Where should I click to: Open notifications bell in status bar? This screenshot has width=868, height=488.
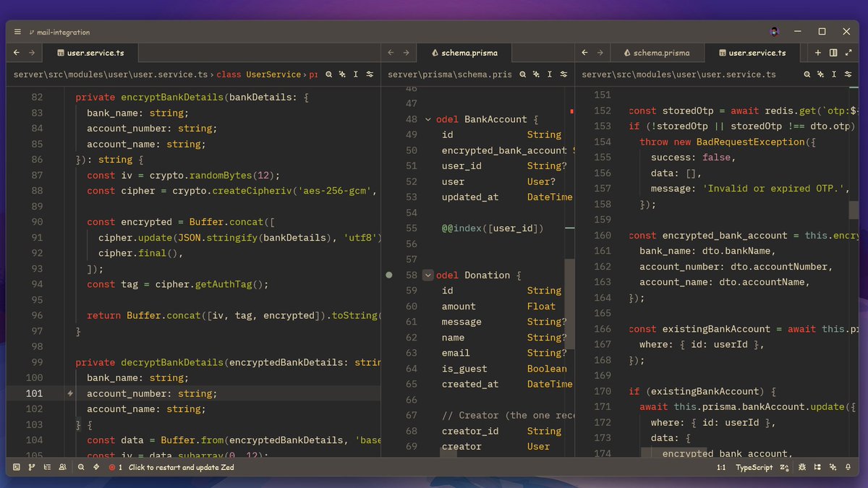pyautogui.click(x=848, y=468)
